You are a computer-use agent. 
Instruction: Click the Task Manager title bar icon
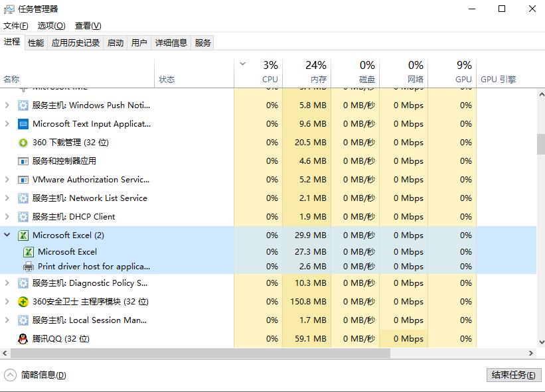[9, 9]
